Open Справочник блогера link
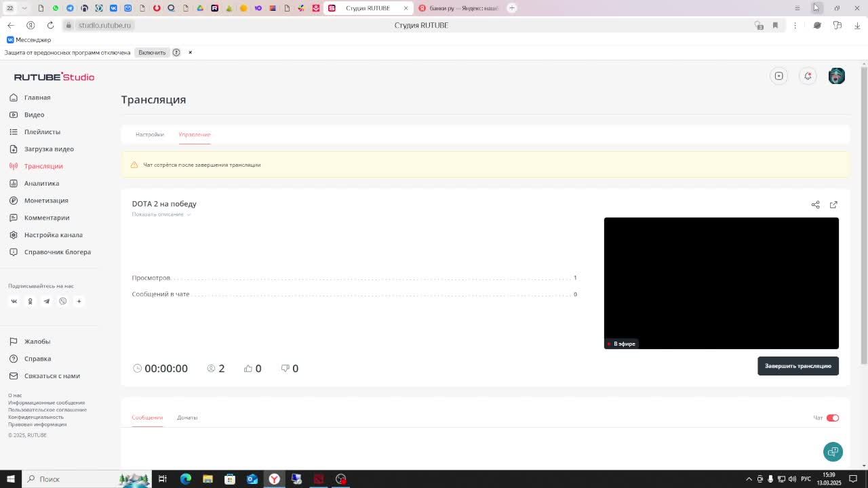 (50, 252)
